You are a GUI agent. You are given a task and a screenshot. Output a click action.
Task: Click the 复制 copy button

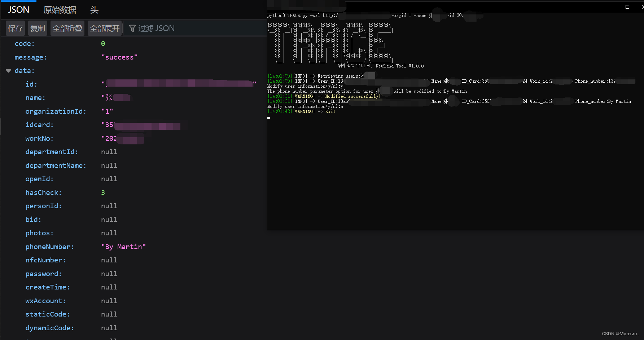[x=38, y=28]
